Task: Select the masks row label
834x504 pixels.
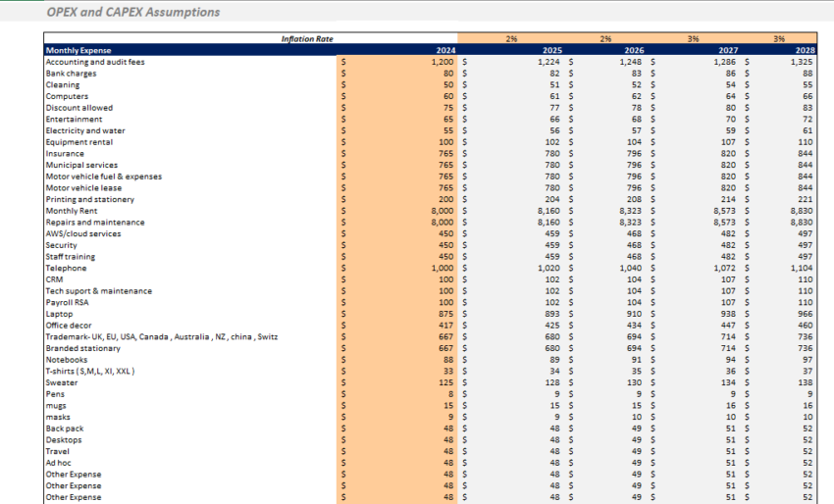Action: tap(58, 418)
